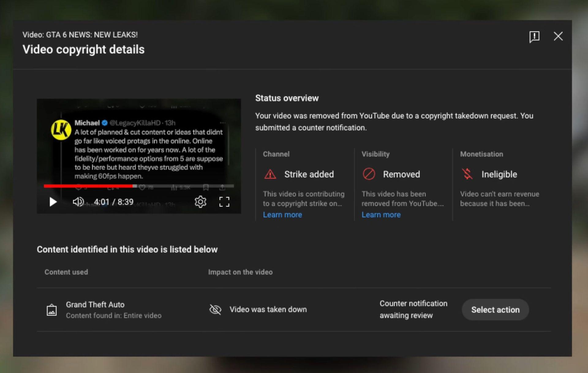Screen dimensions: 588x373
Task: Open Learn more under Channel strike
Action: coord(282,215)
